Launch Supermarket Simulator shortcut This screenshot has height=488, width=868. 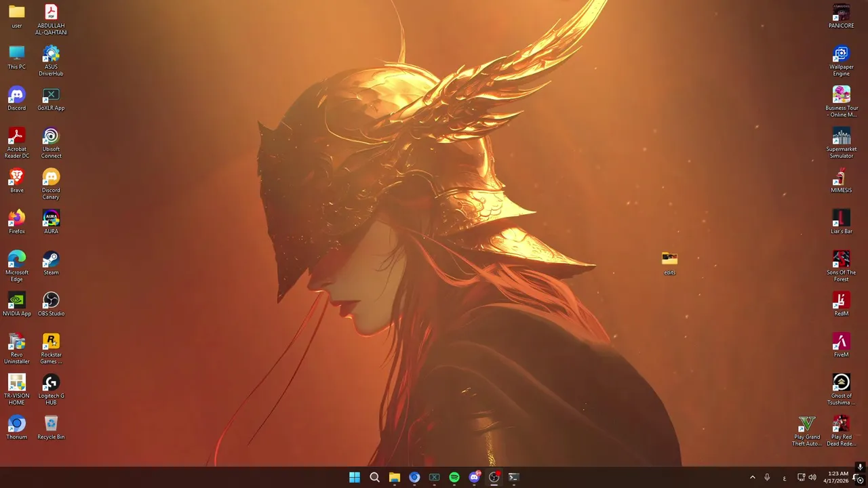pyautogui.click(x=841, y=143)
